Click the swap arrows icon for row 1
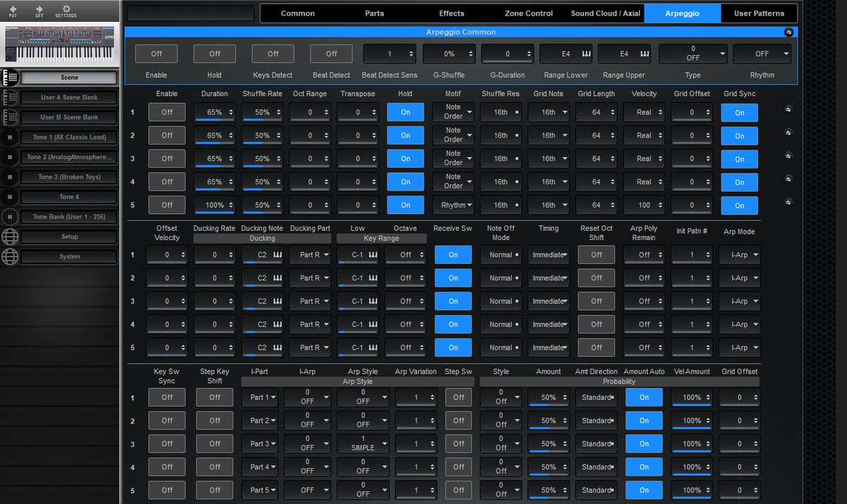847x504 pixels. click(788, 109)
